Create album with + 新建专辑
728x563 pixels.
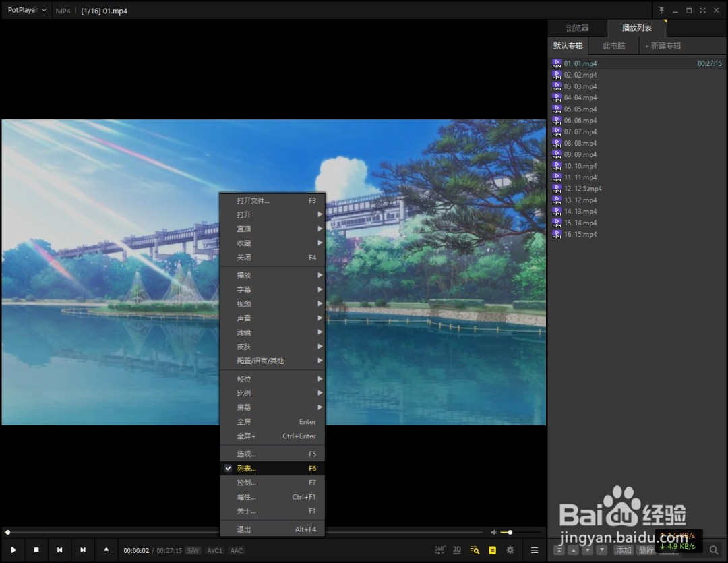coord(663,46)
